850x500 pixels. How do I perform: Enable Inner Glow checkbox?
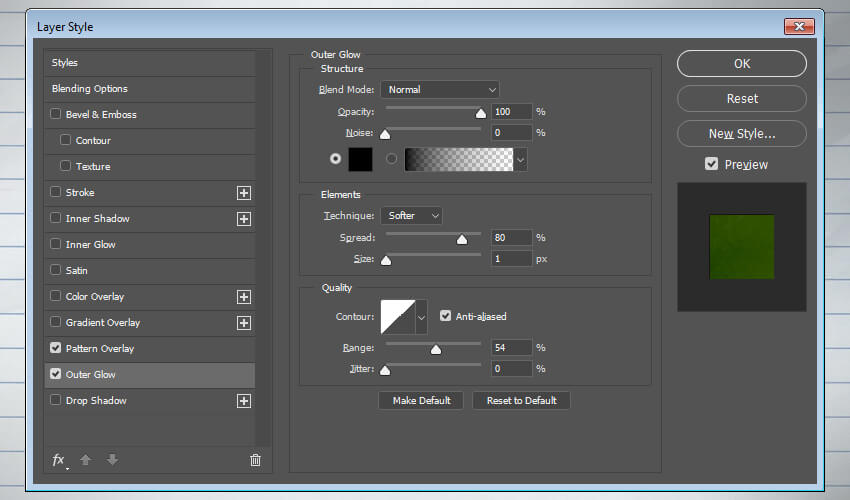click(x=55, y=244)
